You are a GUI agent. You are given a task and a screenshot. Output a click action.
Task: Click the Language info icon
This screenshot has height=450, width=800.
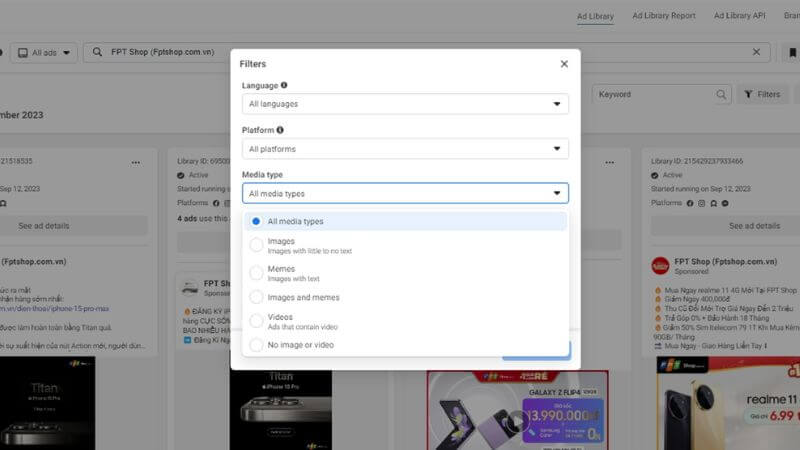[x=284, y=86]
